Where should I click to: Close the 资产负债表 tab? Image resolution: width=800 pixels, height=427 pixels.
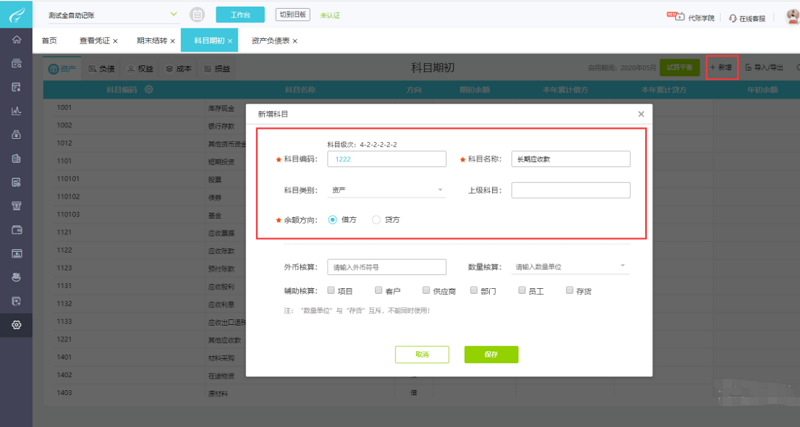295,41
